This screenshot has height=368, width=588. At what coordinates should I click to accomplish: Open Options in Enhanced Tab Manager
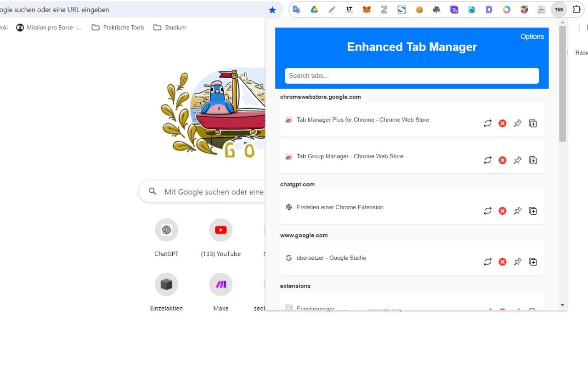tap(532, 36)
